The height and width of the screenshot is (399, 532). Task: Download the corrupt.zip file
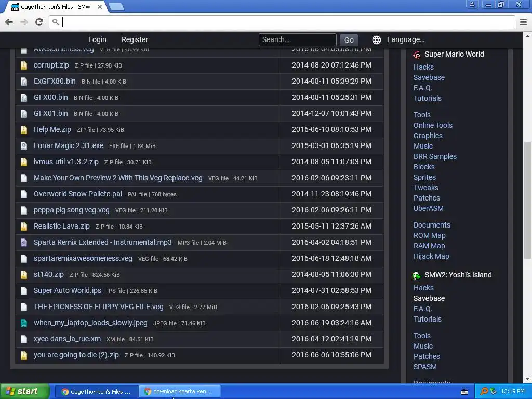pos(51,65)
